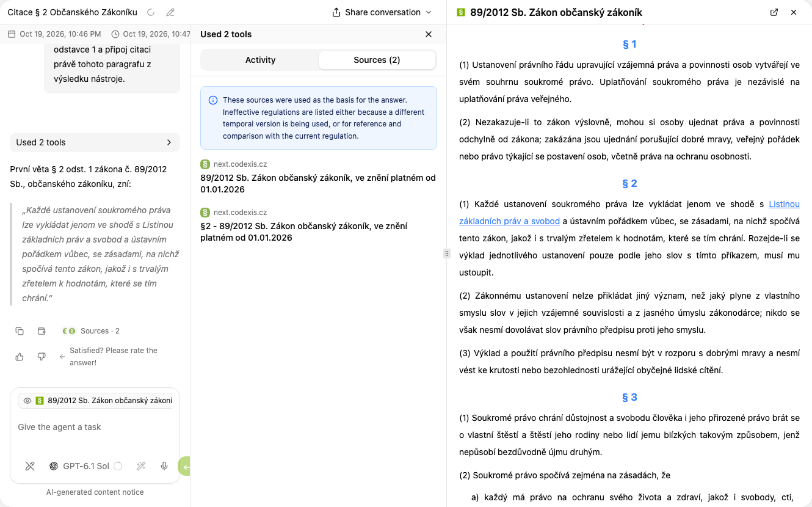Click the save-to-folder icon below the answer
Screen dimensions: 812x507
click(x=42, y=331)
